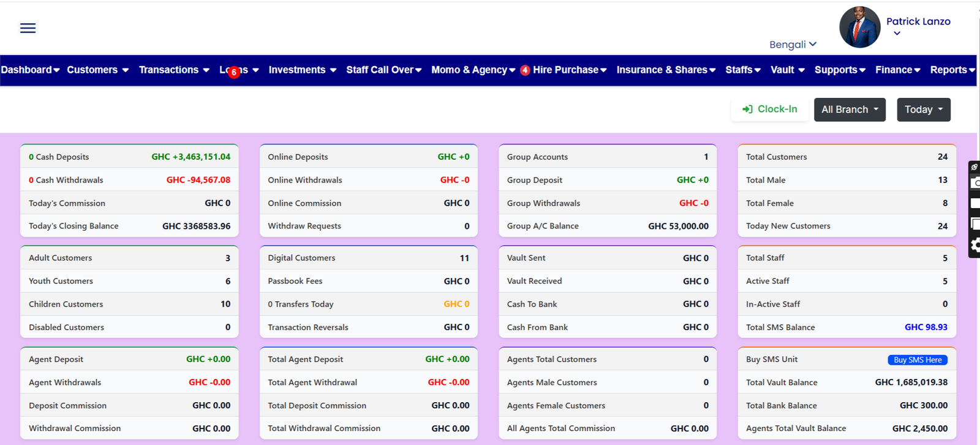The image size is (980, 445).
Task: Expand the Bengali language dropdown
Action: (x=793, y=45)
